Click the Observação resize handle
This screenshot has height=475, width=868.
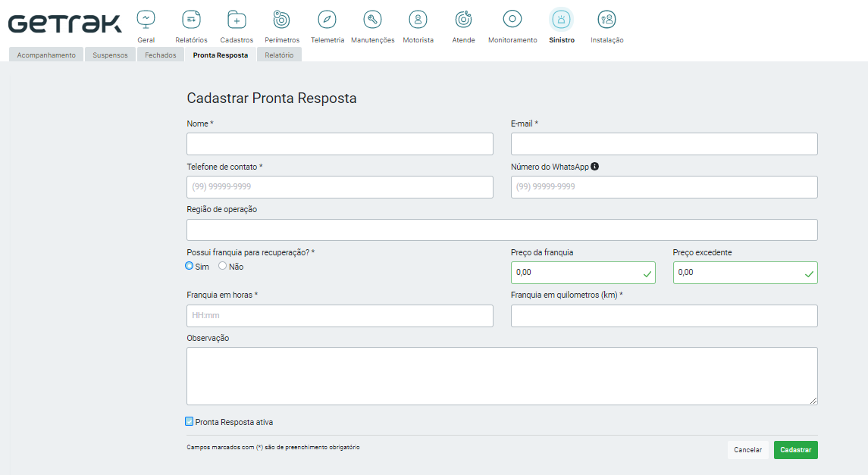pos(813,401)
